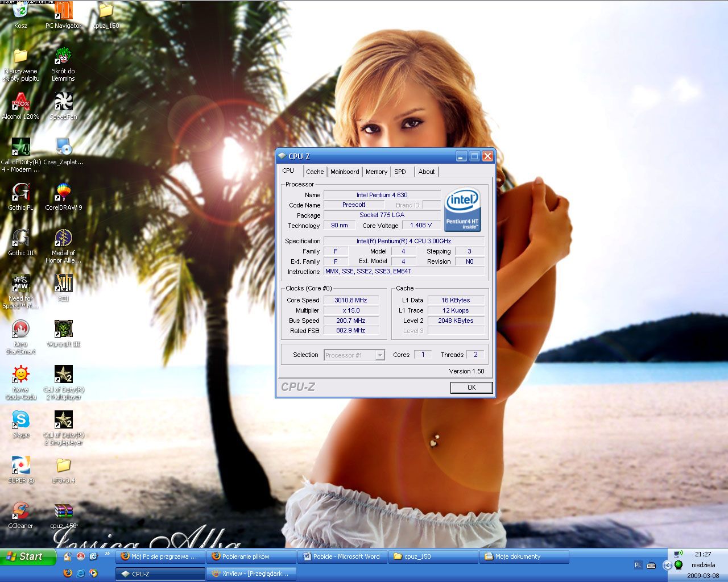This screenshot has width=728, height=582.
Task: Expand hidden system tray icons arrow
Action: [668, 565]
